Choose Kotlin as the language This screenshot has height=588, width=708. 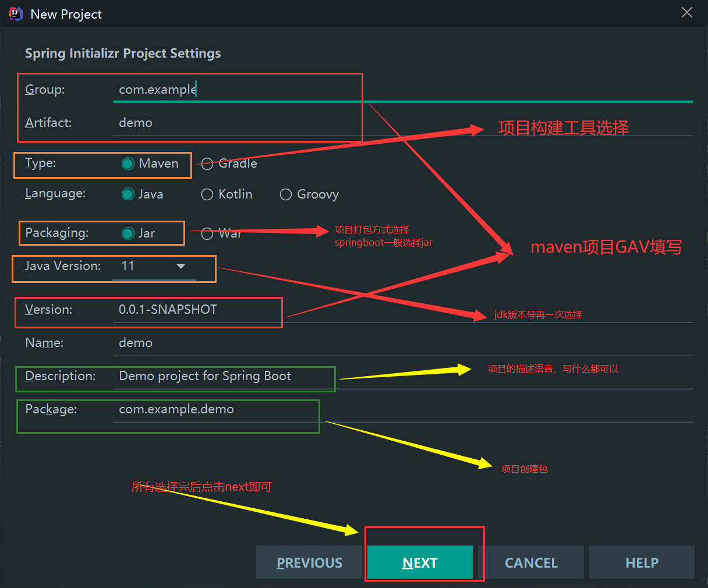pos(226,194)
